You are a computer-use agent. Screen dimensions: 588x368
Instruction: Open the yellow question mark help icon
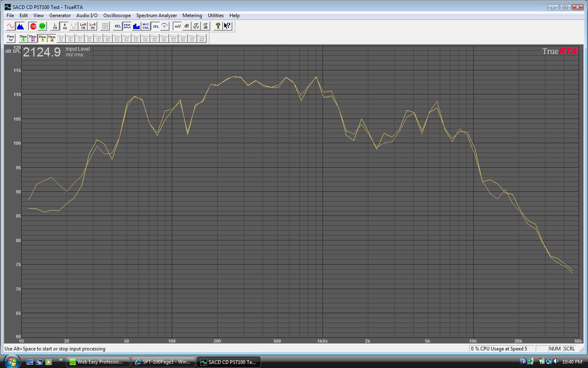tap(218, 26)
